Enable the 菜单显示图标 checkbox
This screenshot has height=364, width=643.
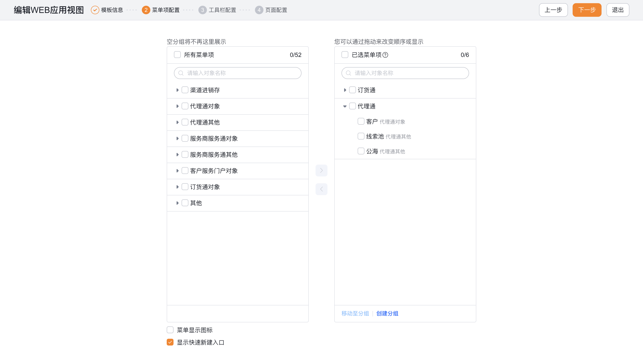click(x=170, y=330)
